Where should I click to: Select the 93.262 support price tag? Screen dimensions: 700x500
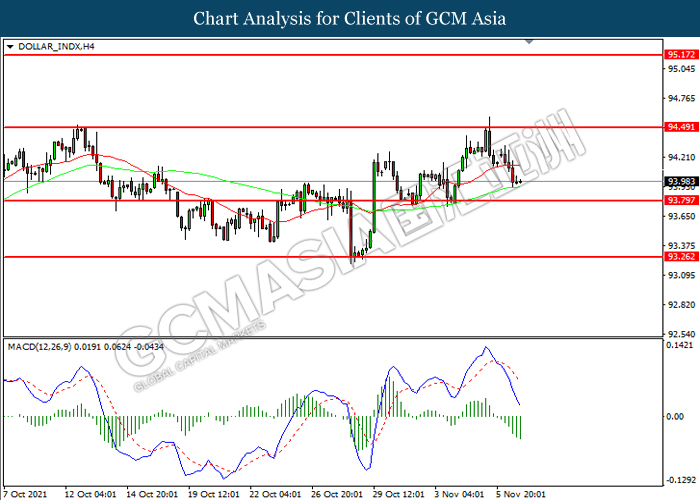pyautogui.click(x=680, y=257)
